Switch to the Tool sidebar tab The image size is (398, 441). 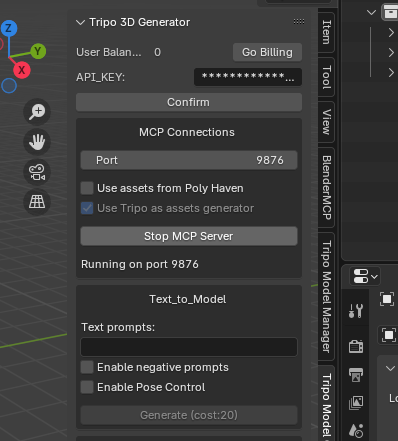point(326,77)
